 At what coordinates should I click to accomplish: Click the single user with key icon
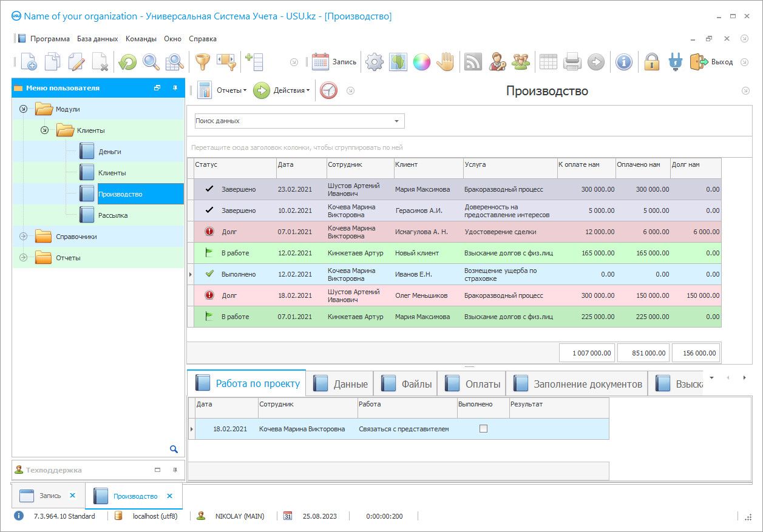tap(497, 62)
